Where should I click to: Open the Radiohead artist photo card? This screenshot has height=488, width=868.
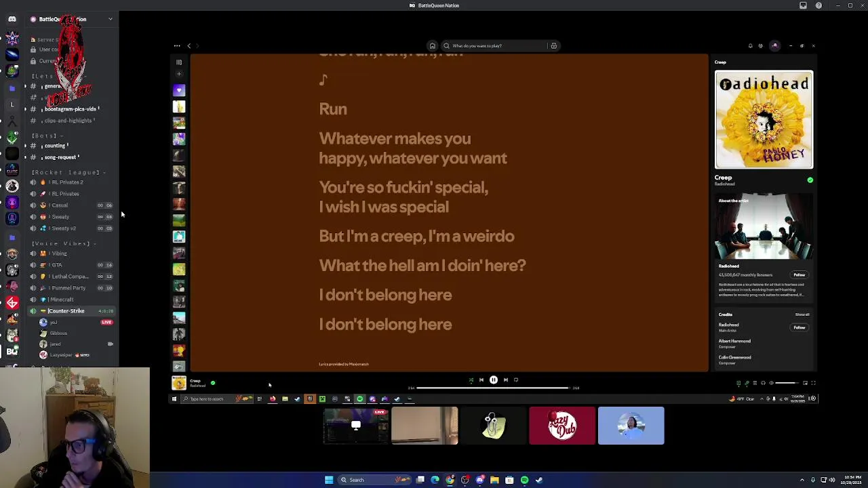coord(764,227)
